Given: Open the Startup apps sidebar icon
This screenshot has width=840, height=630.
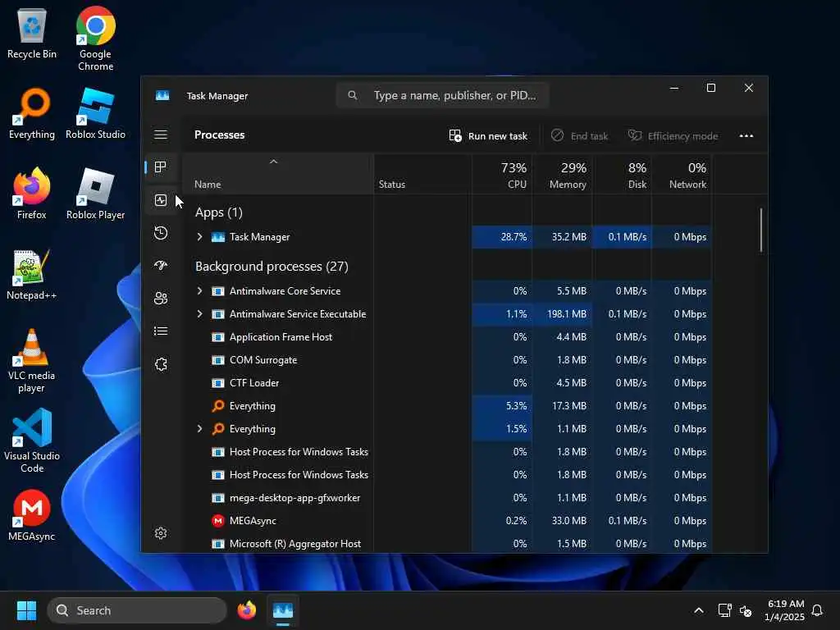Looking at the screenshot, I should pyautogui.click(x=161, y=266).
